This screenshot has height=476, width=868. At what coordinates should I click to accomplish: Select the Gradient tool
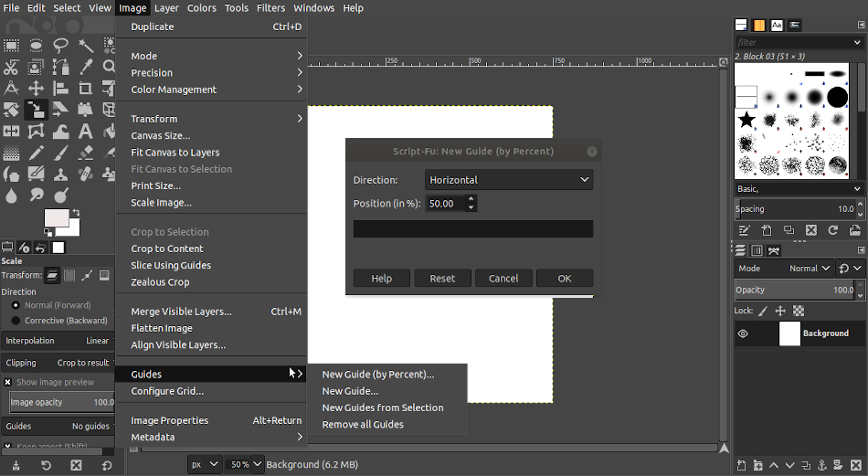[11, 153]
